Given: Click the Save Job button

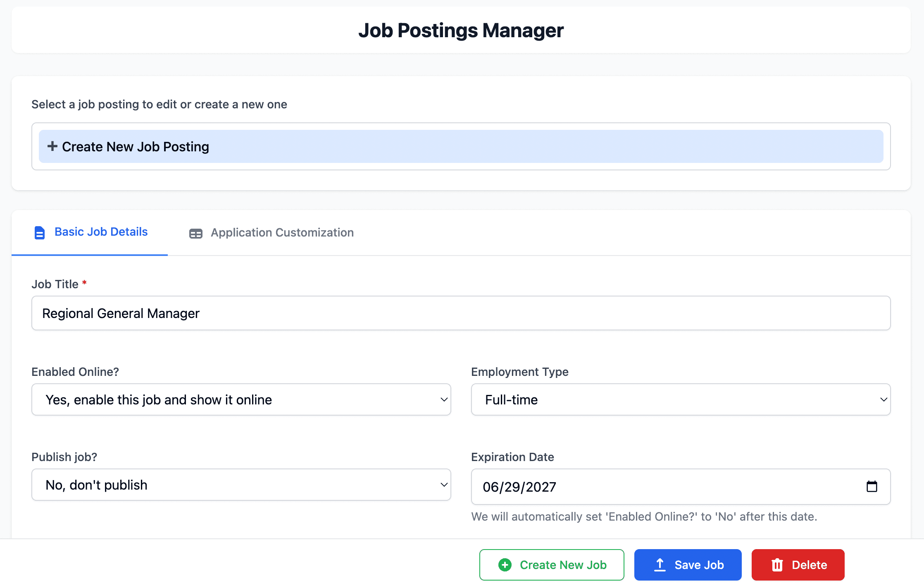Looking at the screenshot, I should pos(688,565).
